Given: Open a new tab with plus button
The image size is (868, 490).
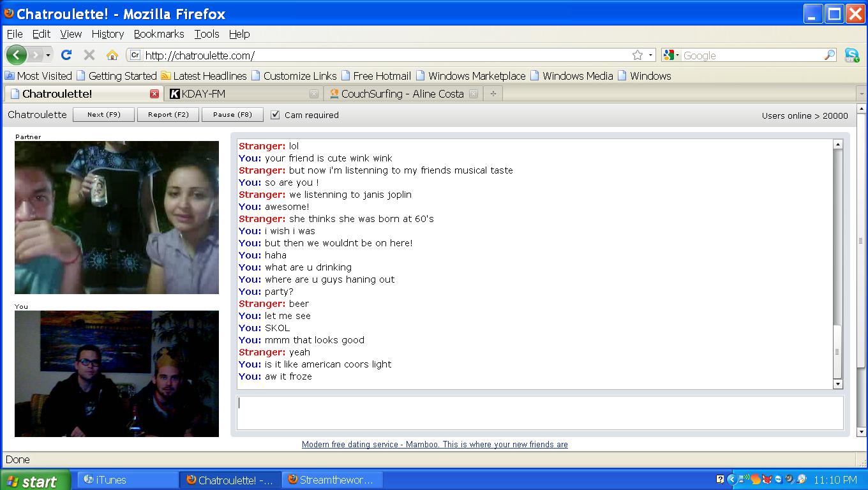Looking at the screenshot, I should coord(493,94).
